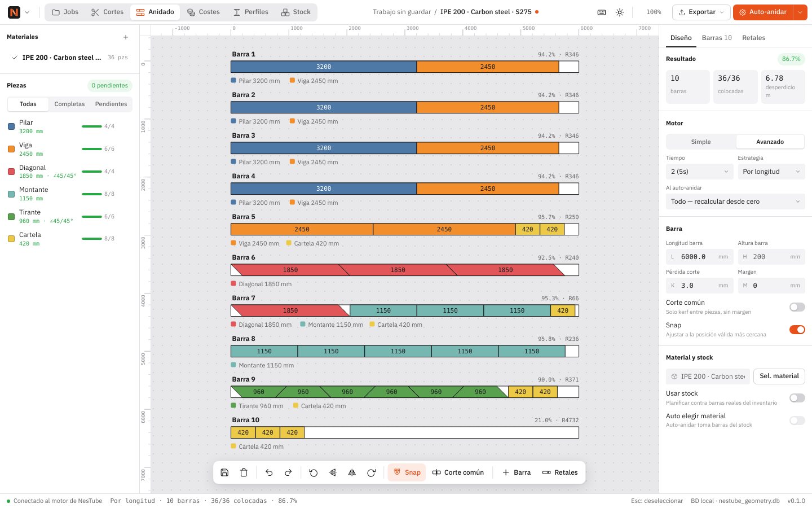Add a material with the plus icon
Viewport: 812px width, 508px height.
(126, 37)
